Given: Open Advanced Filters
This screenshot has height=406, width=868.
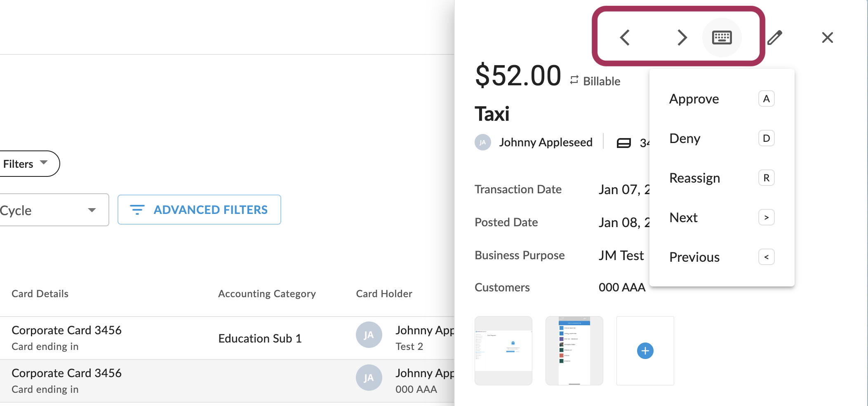Looking at the screenshot, I should 199,210.
